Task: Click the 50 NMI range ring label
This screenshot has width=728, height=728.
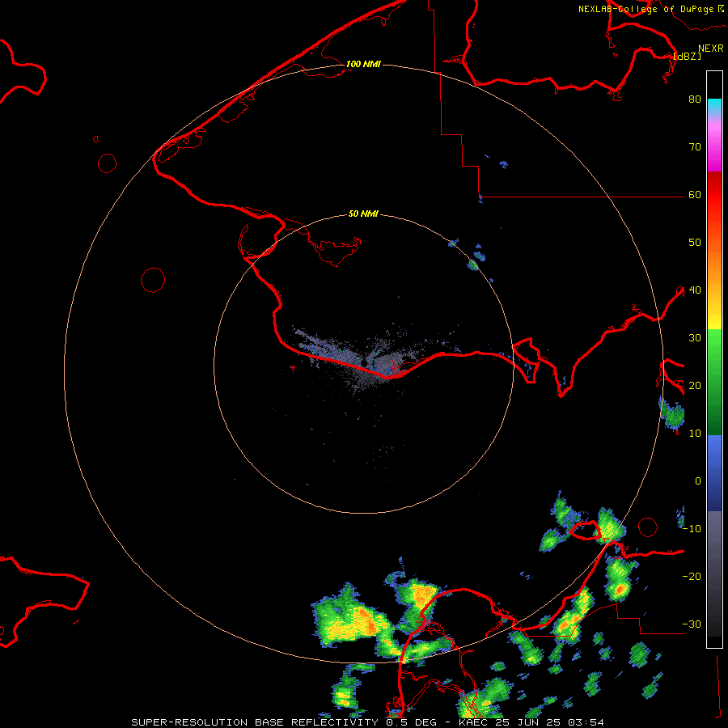Action: [363, 214]
